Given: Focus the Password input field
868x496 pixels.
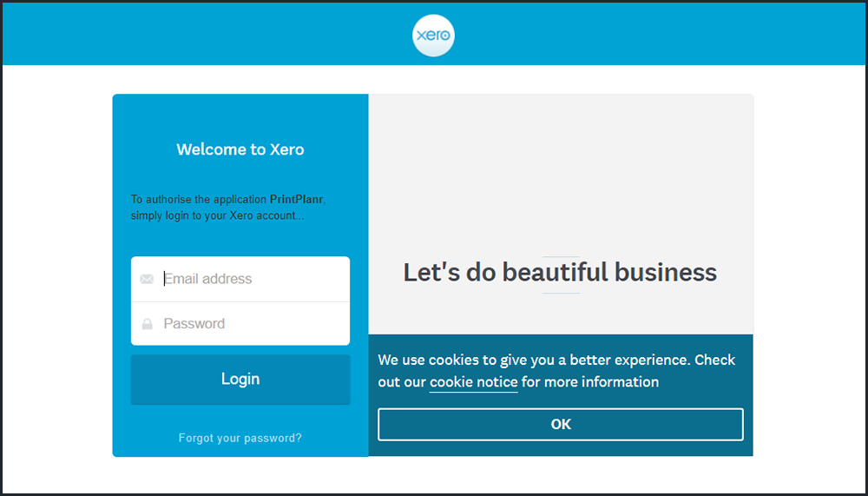Looking at the screenshot, I should click(240, 324).
